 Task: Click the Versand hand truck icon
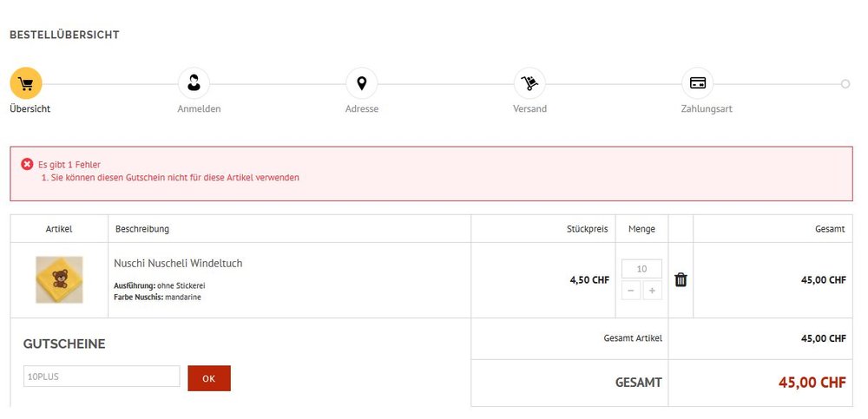(x=529, y=83)
